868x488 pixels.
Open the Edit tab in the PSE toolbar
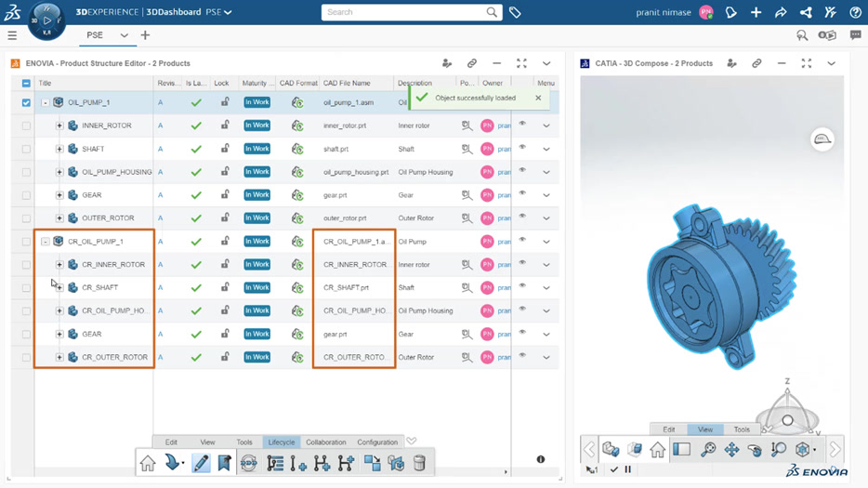[x=171, y=442]
